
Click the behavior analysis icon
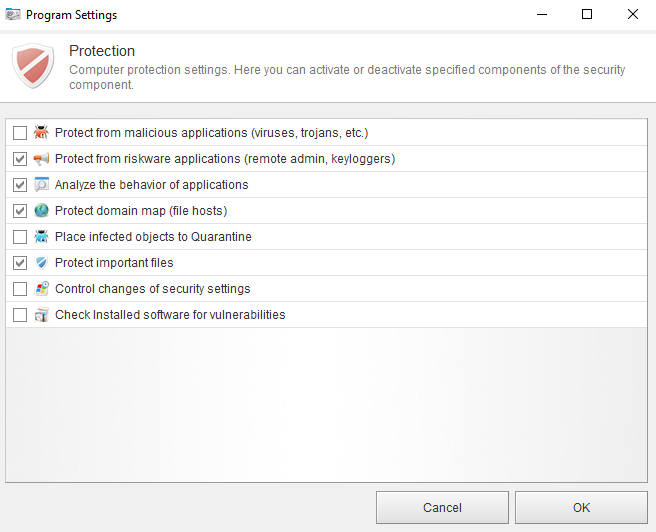point(41,185)
